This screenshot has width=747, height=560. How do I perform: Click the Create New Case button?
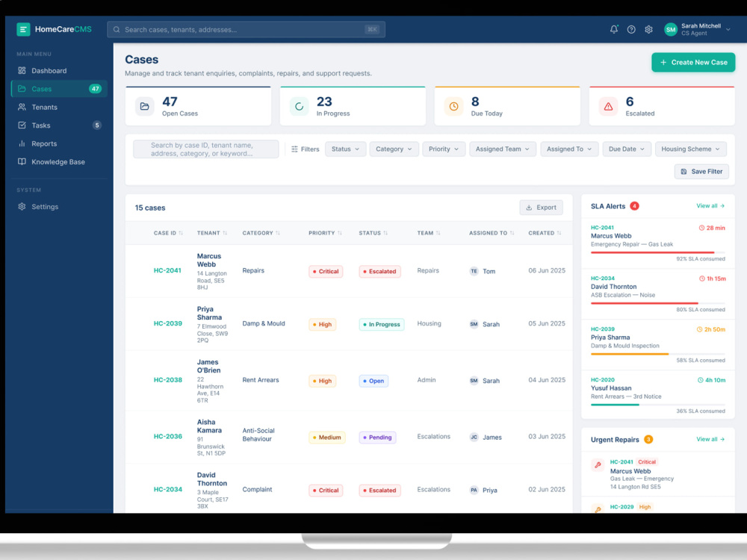[x=693, y=63]
